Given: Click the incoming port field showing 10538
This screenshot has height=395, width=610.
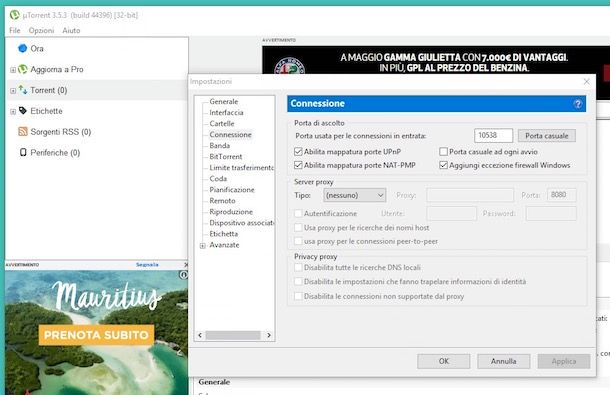Looking at the screenshot, I should click(x=493, y=135).
